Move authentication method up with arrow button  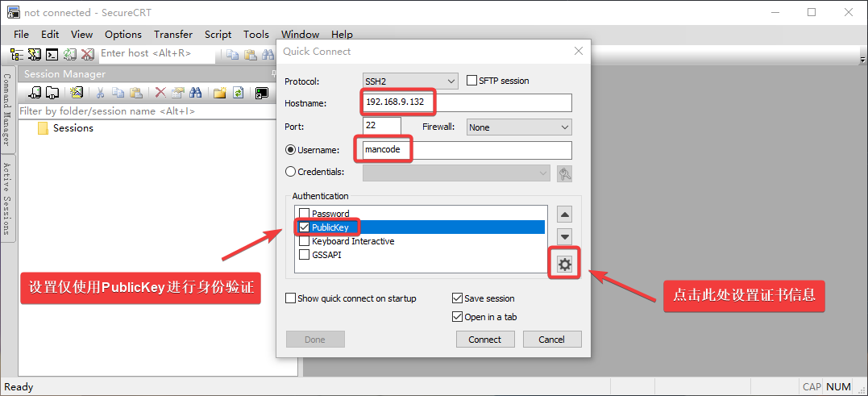[565, 215]
